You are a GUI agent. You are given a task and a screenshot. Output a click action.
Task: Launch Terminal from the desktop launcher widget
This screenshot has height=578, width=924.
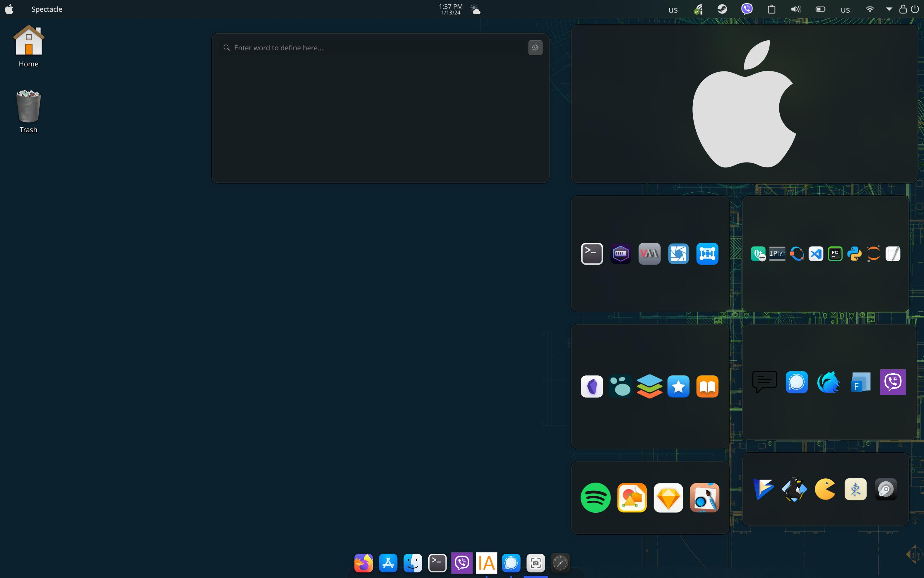click(x=592, y=253)
